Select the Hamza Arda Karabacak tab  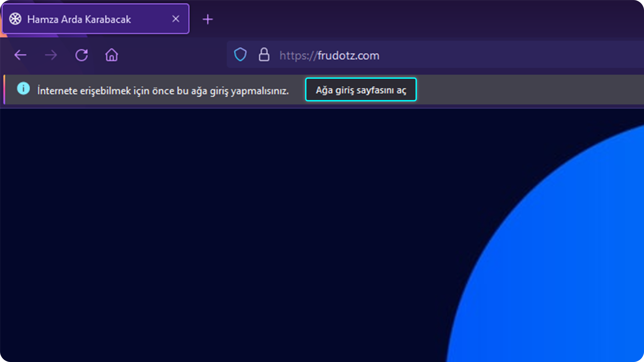[x=95, y=19]
